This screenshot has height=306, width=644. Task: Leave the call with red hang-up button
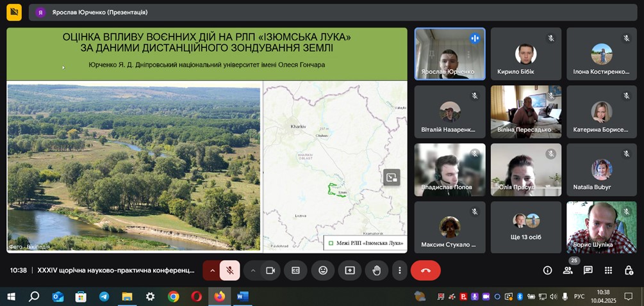pos(425,270)
